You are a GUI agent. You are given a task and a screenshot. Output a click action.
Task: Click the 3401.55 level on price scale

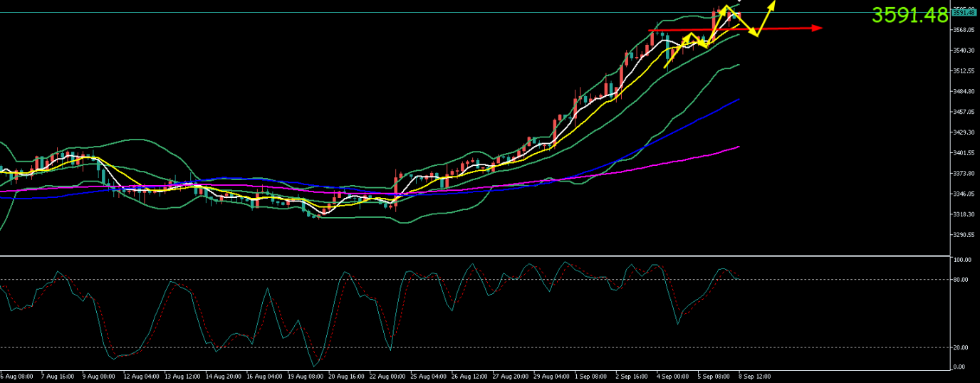click(x=963, y=153)
